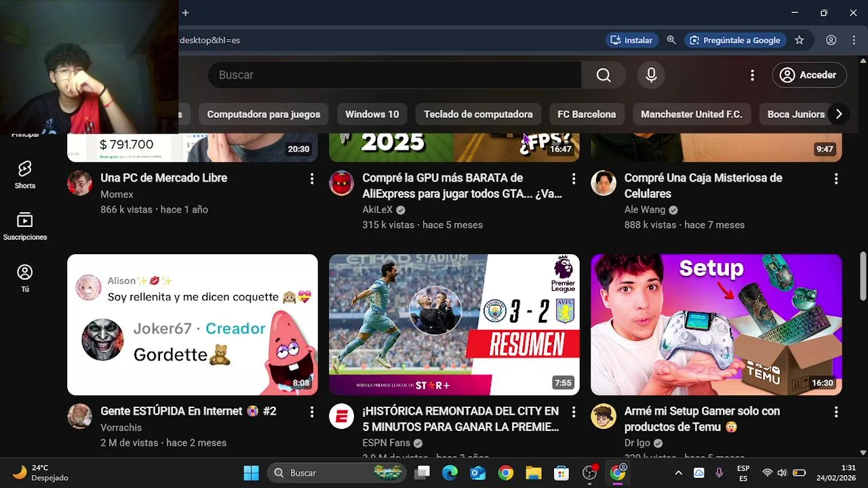Show hidden system tray icons
Screen dimensions: 868x488
(678, 473)
